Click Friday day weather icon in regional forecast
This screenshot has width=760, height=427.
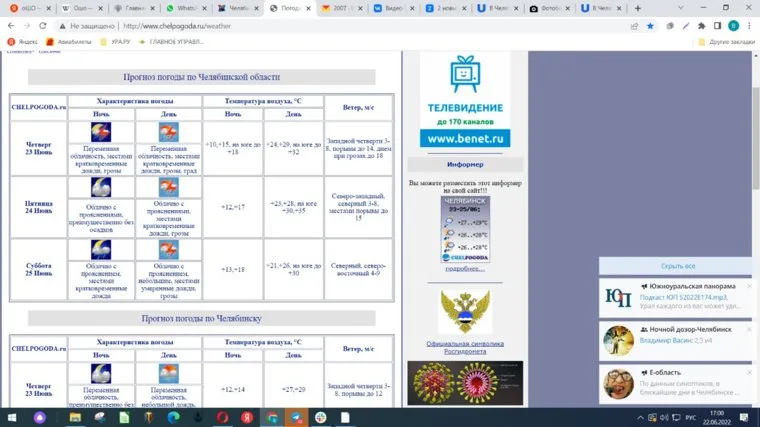tap(168, 187)
